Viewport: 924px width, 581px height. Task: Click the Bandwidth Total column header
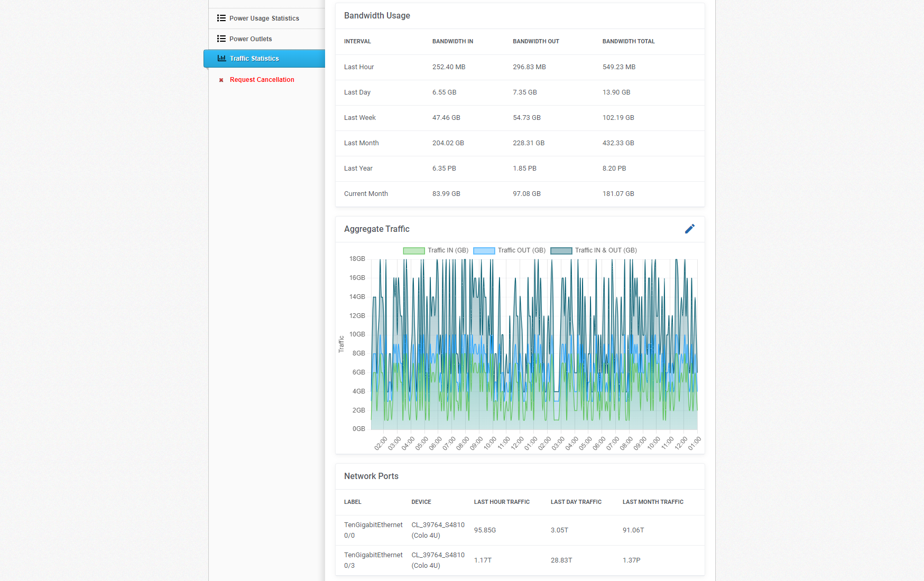(x=629, y=41)
